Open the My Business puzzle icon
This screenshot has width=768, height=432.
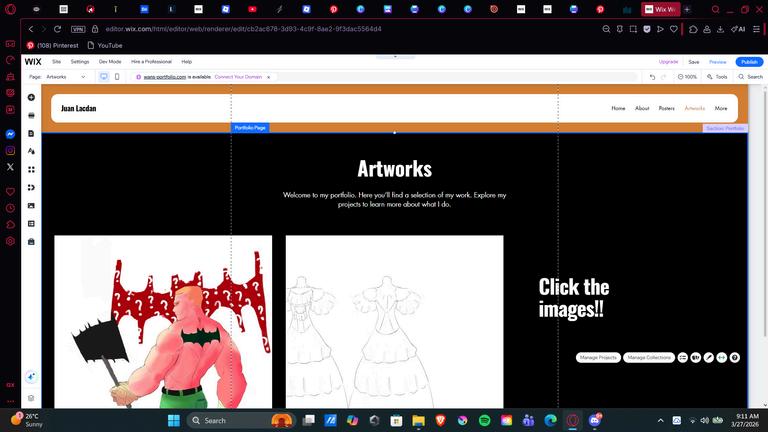point(31,188)
